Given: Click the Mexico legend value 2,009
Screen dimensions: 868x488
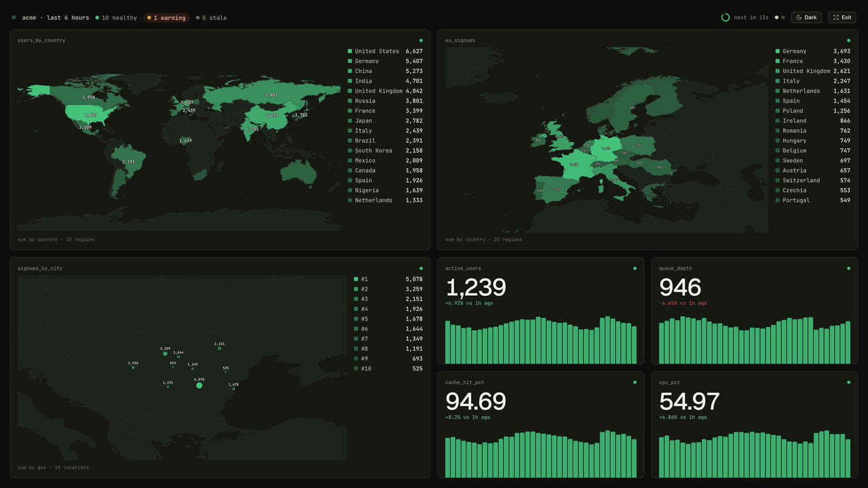Looking at the screenshot, I should 414,160.
